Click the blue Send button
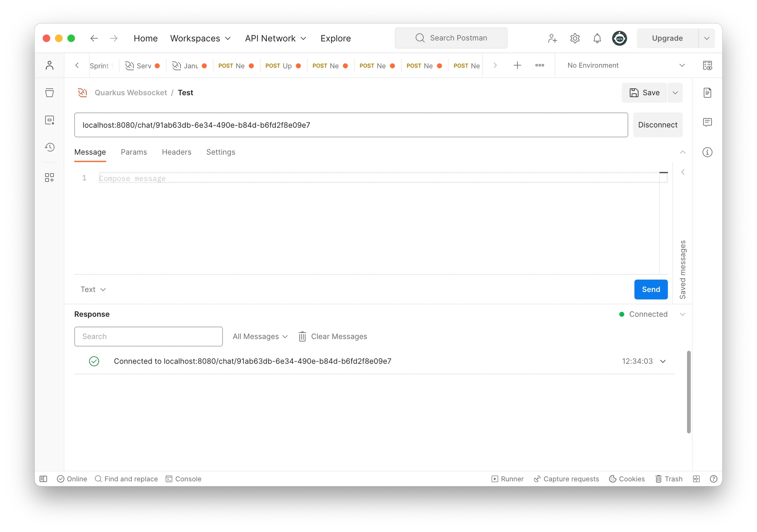The width and height of the screenshot is (757, 532). 651,289
